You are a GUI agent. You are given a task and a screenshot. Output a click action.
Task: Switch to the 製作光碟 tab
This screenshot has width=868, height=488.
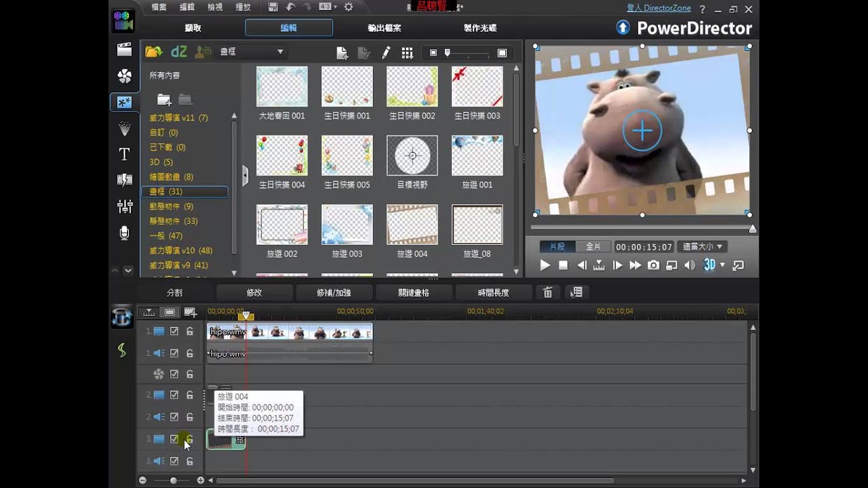click(480, 28)
